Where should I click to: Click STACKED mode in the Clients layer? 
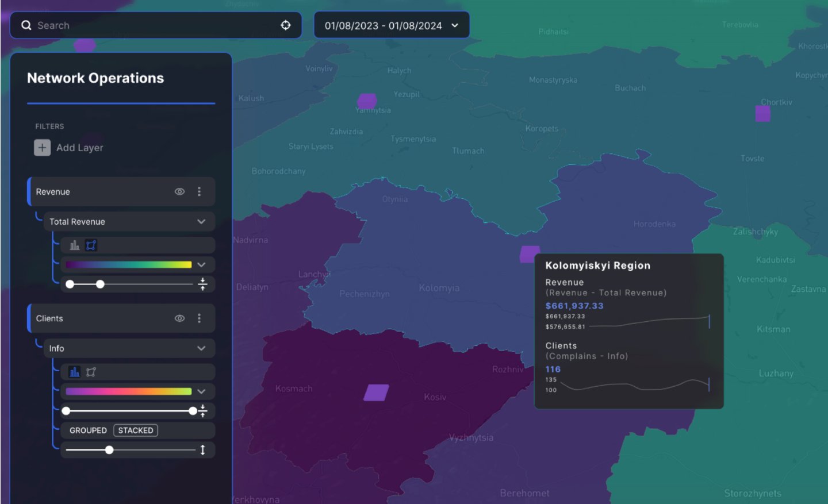click(x=136, y=430)
